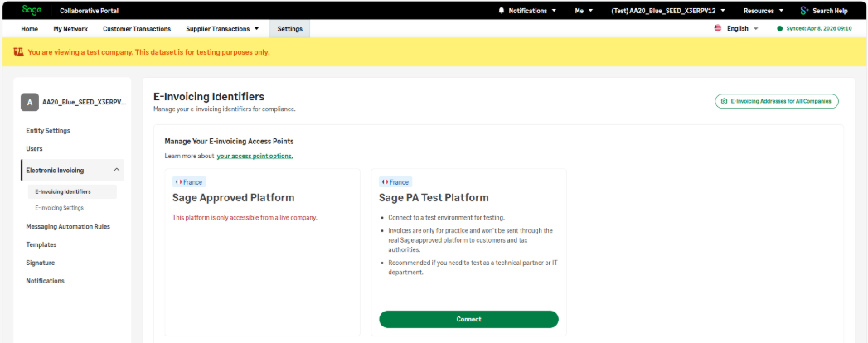Click the green synced status dot
The height and width of the screenshot is (343, 868).
pyautogui.click(x=779, y=28)
